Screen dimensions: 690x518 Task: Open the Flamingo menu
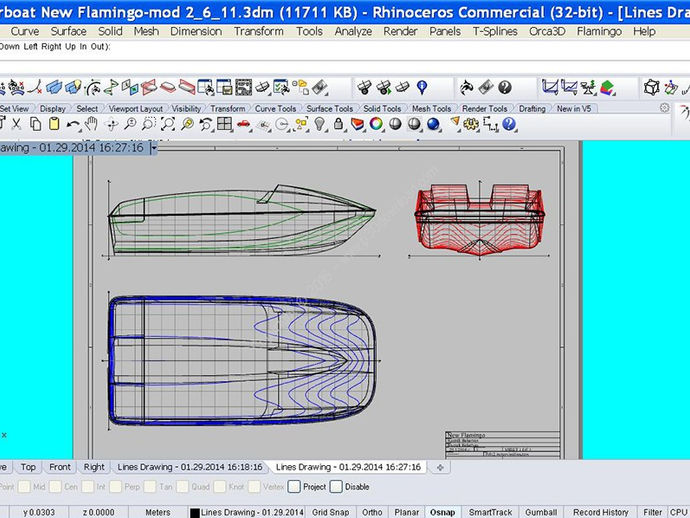click(599, 31)
